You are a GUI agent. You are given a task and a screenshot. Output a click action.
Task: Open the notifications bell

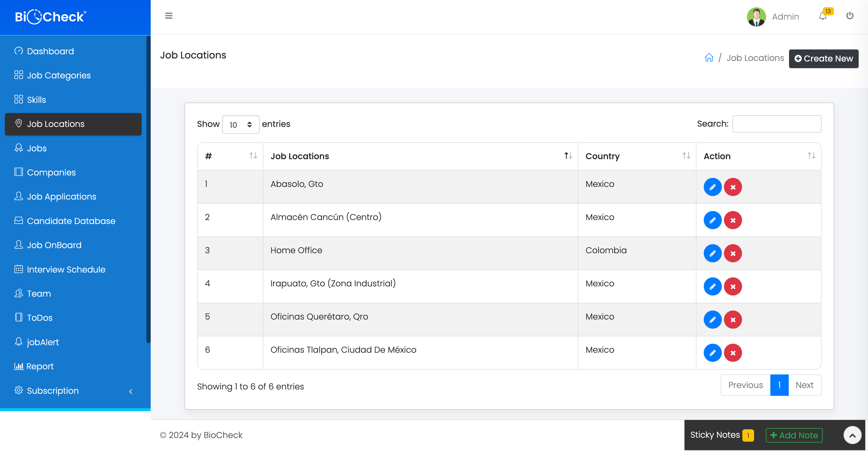pos(822,16)
